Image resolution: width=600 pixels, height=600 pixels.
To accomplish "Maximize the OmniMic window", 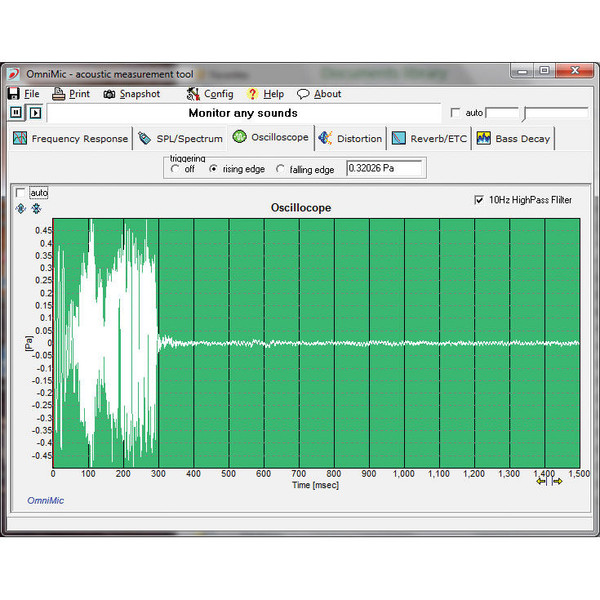I will [x=544, y=70].
